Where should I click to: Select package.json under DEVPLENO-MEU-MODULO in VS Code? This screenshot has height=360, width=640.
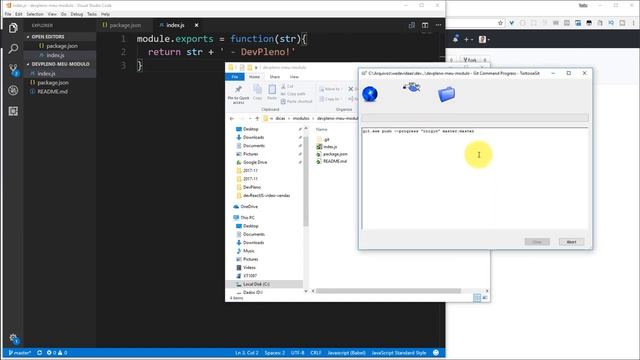pyautogui.click(x=53, y=83)
